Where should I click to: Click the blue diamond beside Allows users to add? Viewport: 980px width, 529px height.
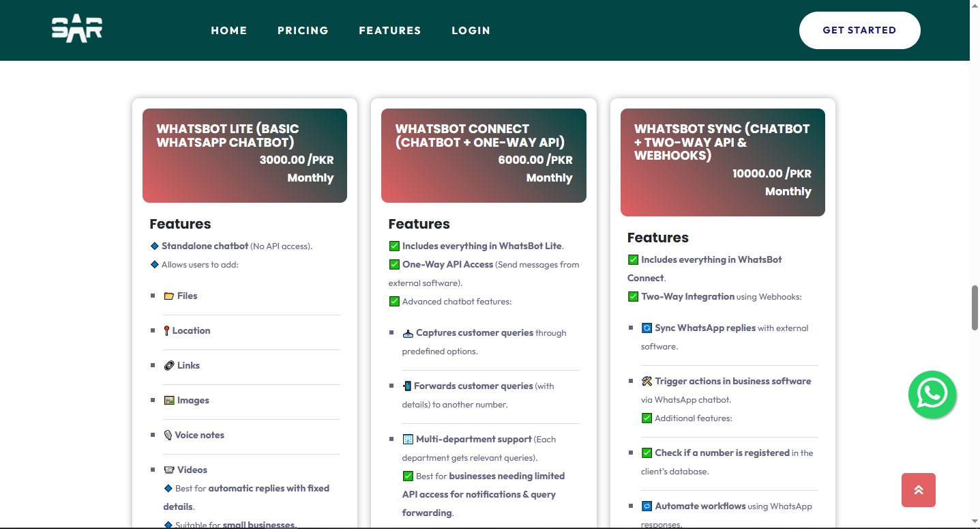[x=154, y=264]
